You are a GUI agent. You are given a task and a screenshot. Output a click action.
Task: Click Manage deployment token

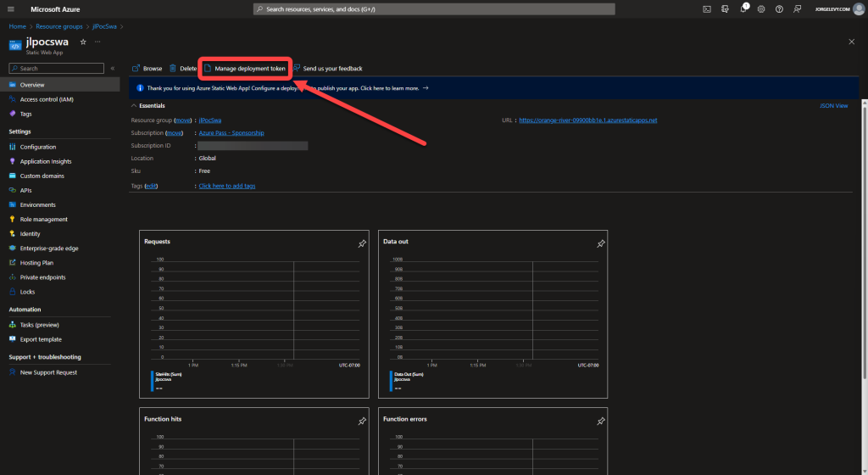tap(245, 69)
